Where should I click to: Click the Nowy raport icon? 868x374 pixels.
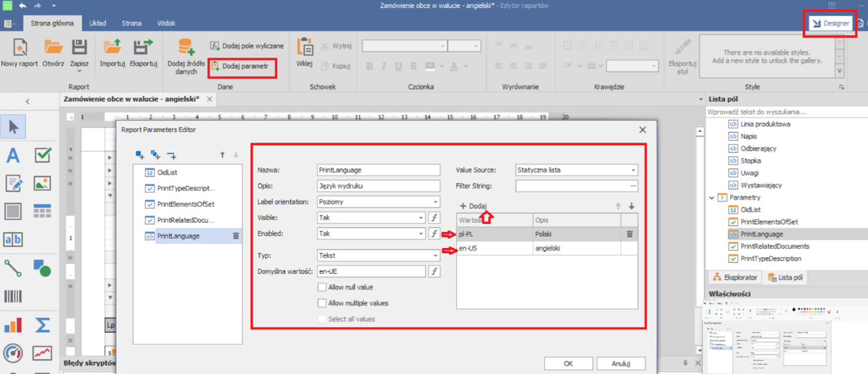point(19,48)
